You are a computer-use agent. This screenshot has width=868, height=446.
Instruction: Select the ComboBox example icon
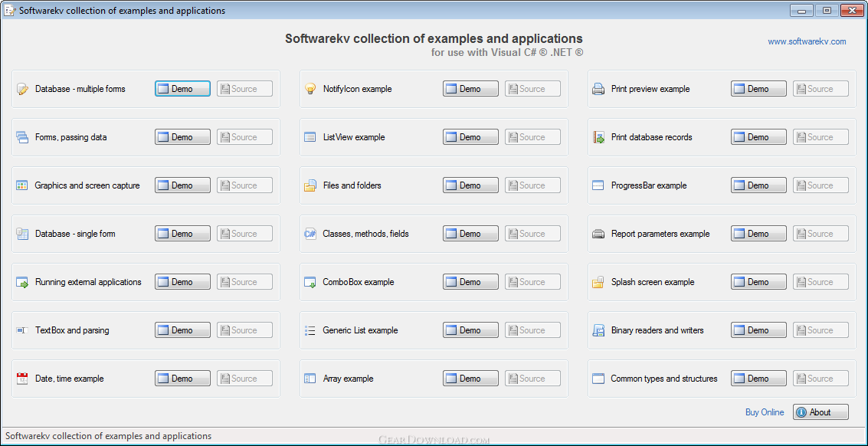pyautogui.click(x=310, y=282)
